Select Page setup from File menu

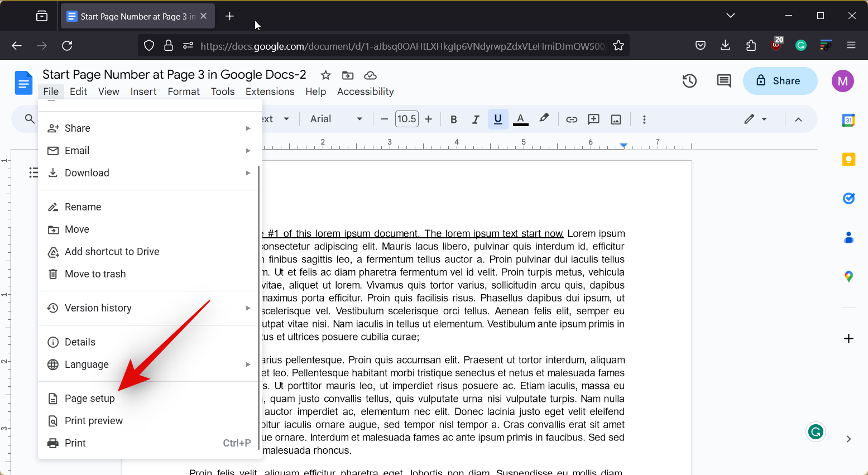click(90, 399)
